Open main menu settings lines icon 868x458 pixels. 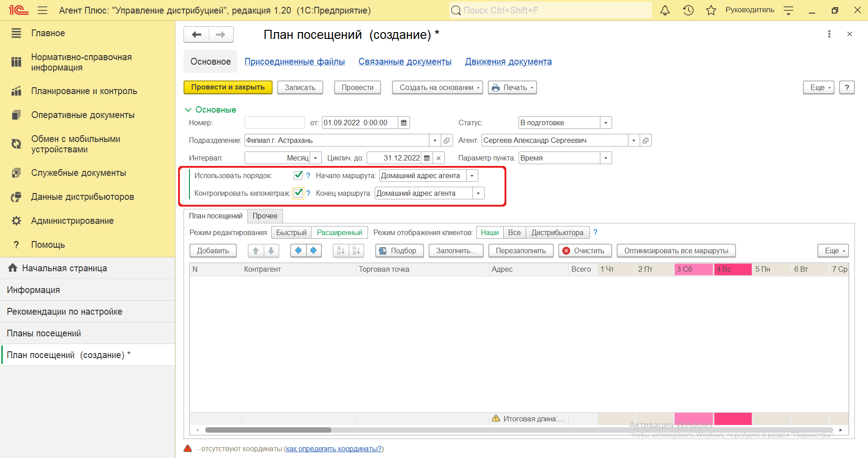[788, 10]
